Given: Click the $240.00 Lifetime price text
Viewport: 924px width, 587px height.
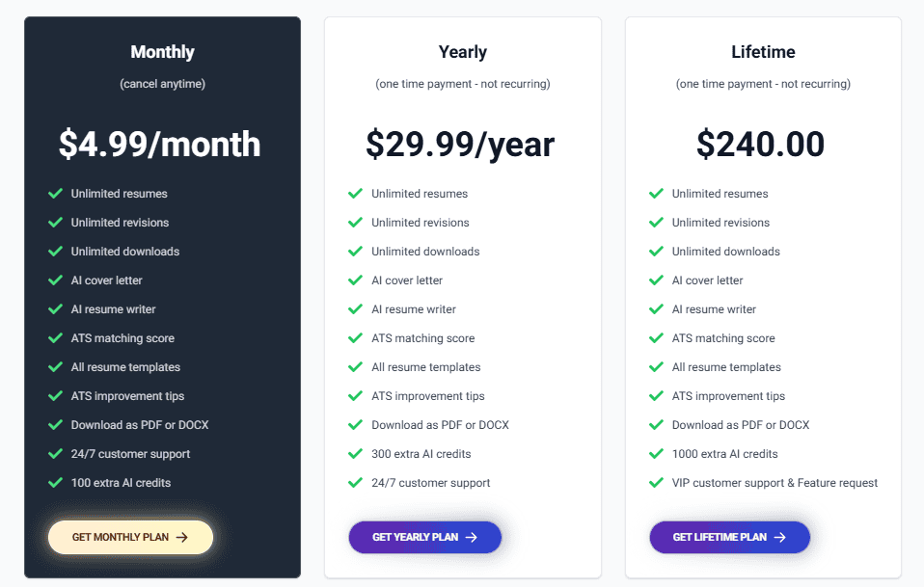Looking at the screenshot, I should (762, 144).
